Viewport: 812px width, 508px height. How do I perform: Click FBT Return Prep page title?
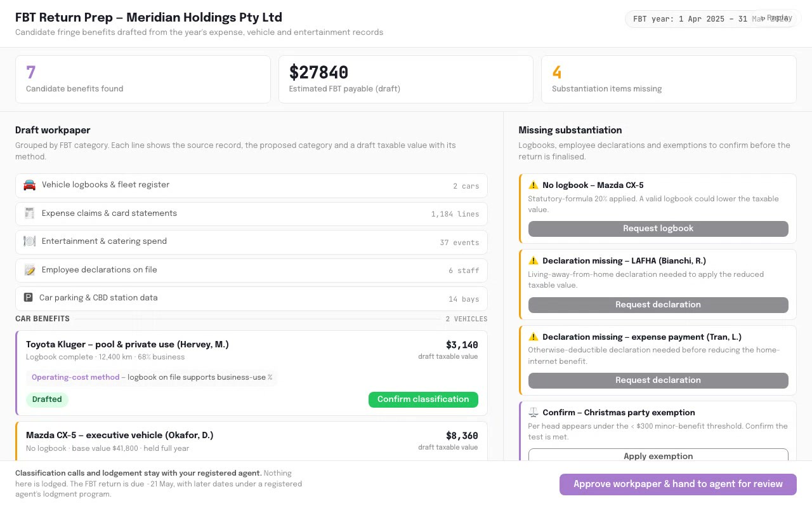coord(148,17)
